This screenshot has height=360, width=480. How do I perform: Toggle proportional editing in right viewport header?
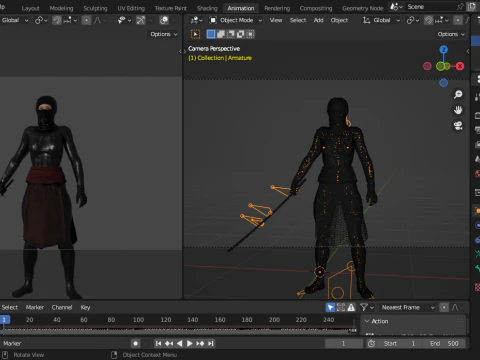(x=458, y=20)
